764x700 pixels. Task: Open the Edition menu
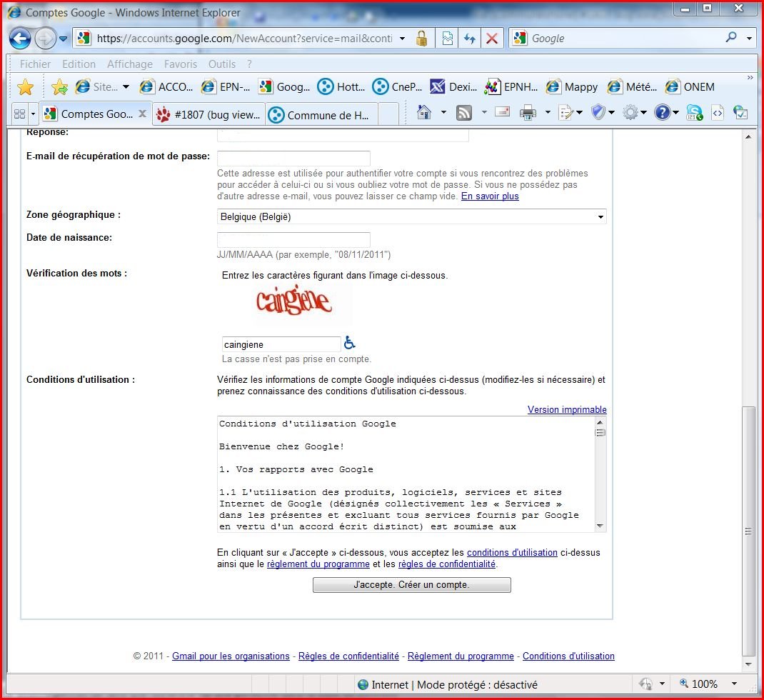click(79, 64)
